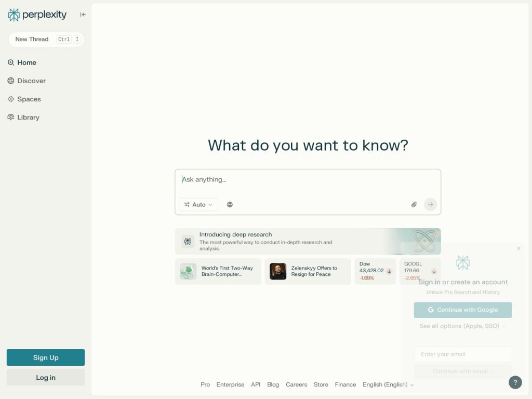The width and height of the screenshot is (532, 399).
Task: Expand the Auto model dropdown
Action: point(198,205)
